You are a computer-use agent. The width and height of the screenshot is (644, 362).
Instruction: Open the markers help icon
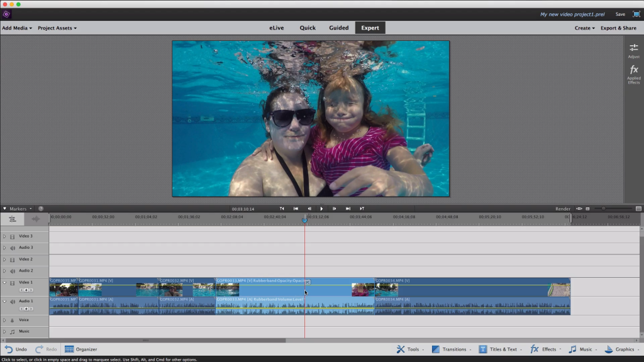click(x=41, y=209)
